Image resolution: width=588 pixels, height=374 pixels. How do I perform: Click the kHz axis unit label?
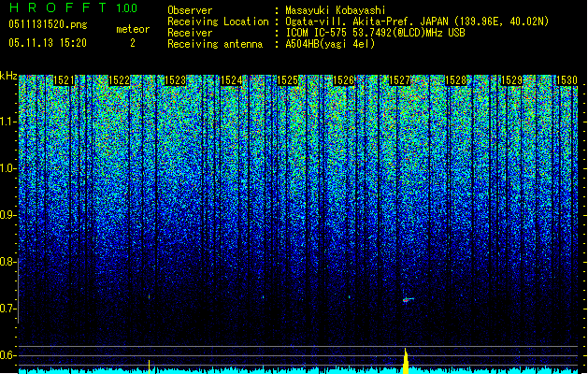tap(8, 76)
